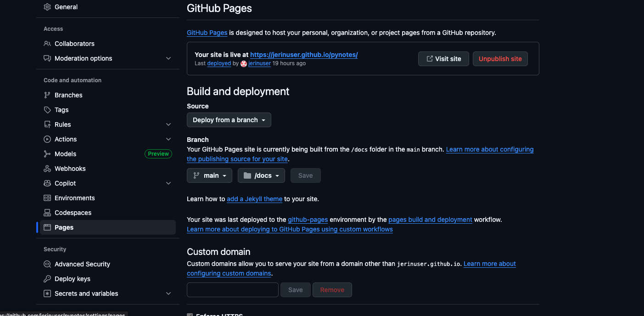Click the custom domain text field
Screen dimensions: 644x316
232,290
